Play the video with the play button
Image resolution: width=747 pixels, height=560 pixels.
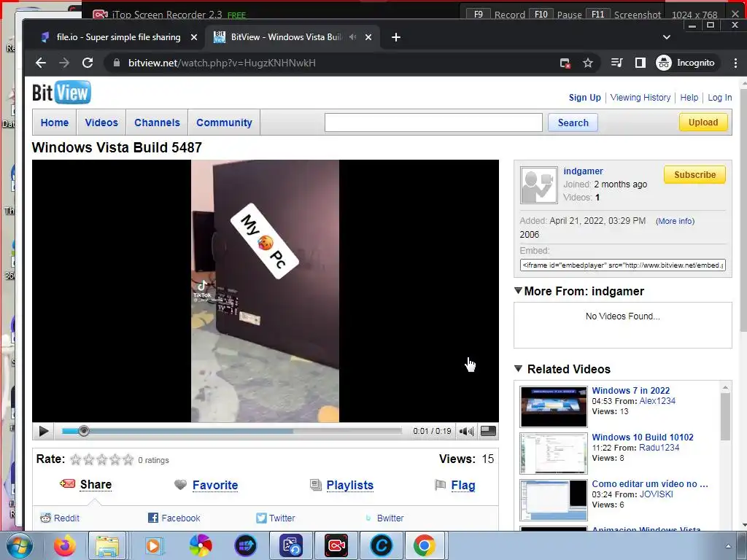click(43, 432)
